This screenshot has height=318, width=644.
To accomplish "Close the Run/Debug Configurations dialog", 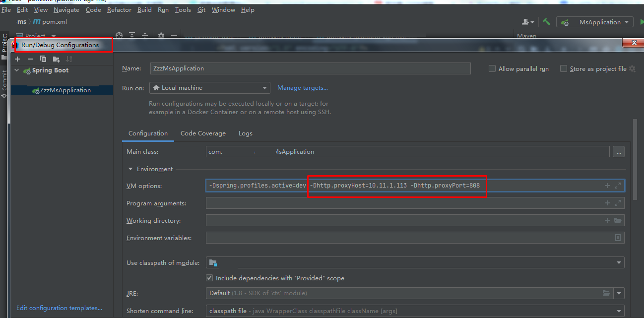I will click(634, 43).
